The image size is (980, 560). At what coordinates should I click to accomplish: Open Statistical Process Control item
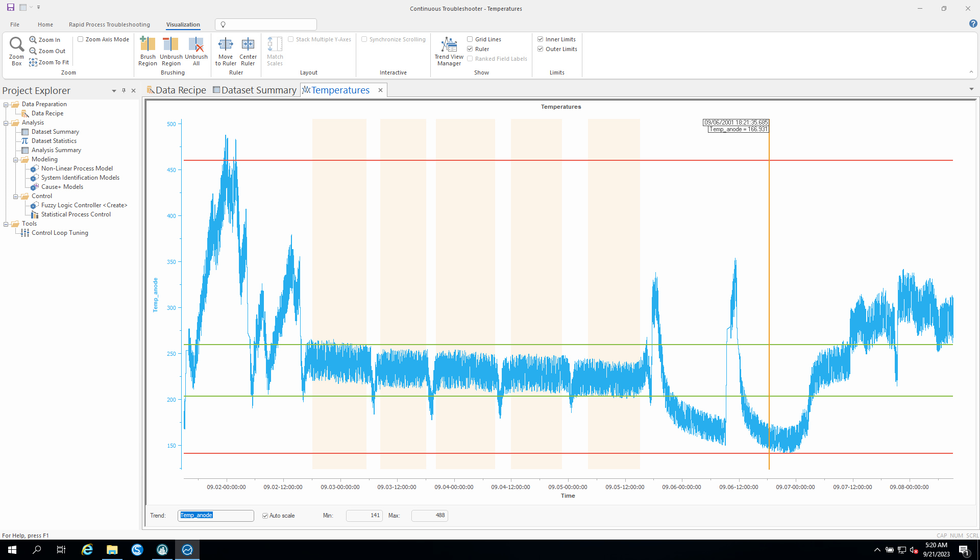coord(76,214)
